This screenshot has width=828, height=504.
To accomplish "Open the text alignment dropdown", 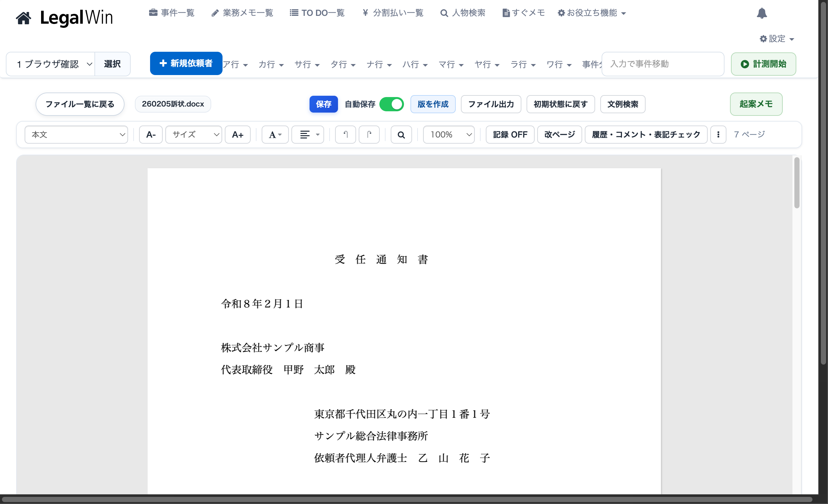I will [x=308, y=135].
